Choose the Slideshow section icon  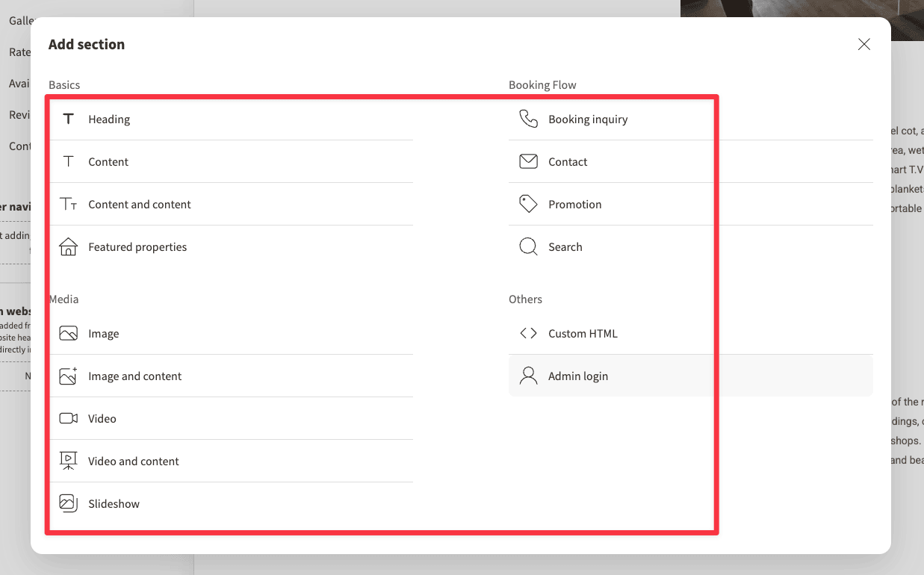click(x=68, y=503)
